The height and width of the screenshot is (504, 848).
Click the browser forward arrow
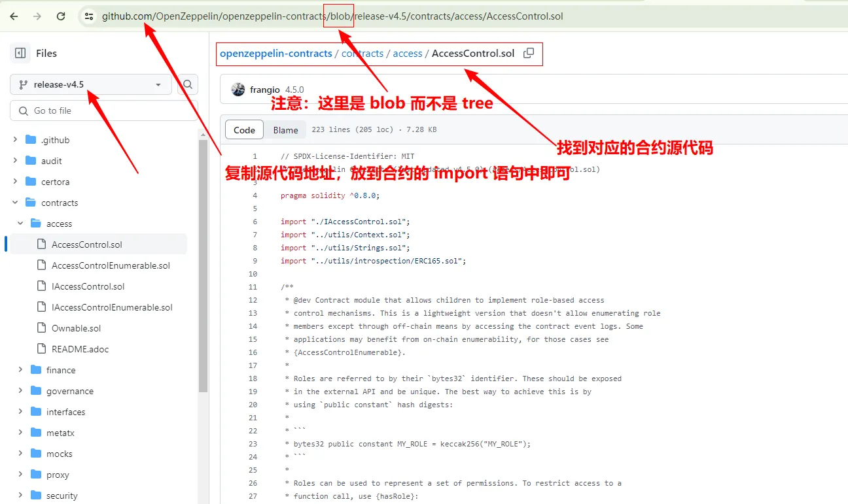tap(37, 16)
